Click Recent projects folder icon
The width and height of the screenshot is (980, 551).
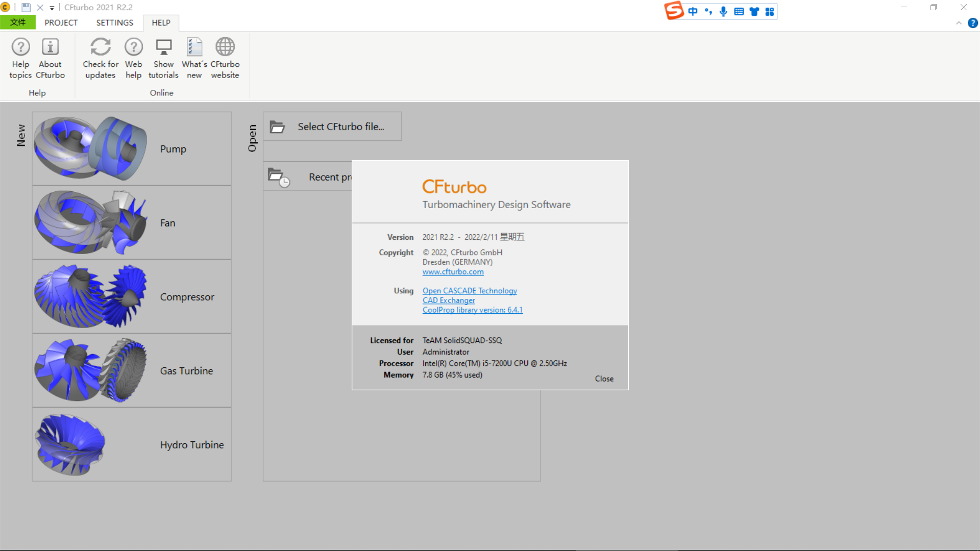(x=279, y=177)
